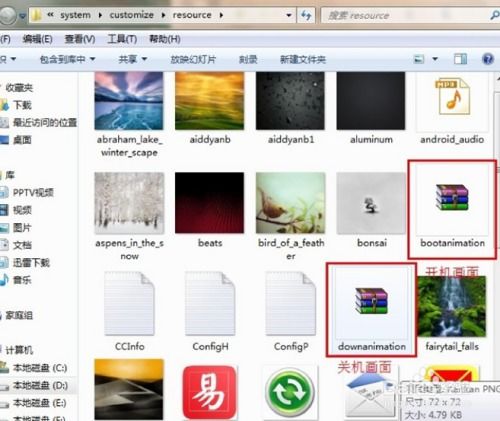Open the 查看(V) menu
500x421 pixels.
[x=80, y=39]
